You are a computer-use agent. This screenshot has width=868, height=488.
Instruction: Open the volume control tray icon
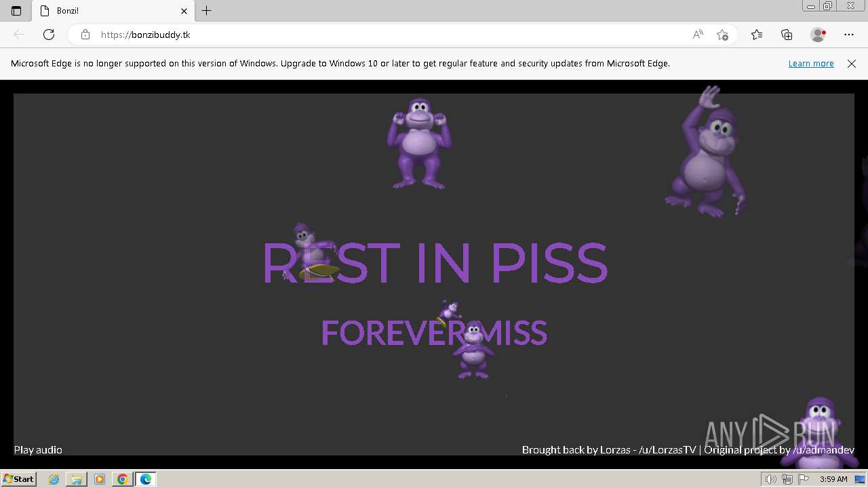[x=770, y=479]
